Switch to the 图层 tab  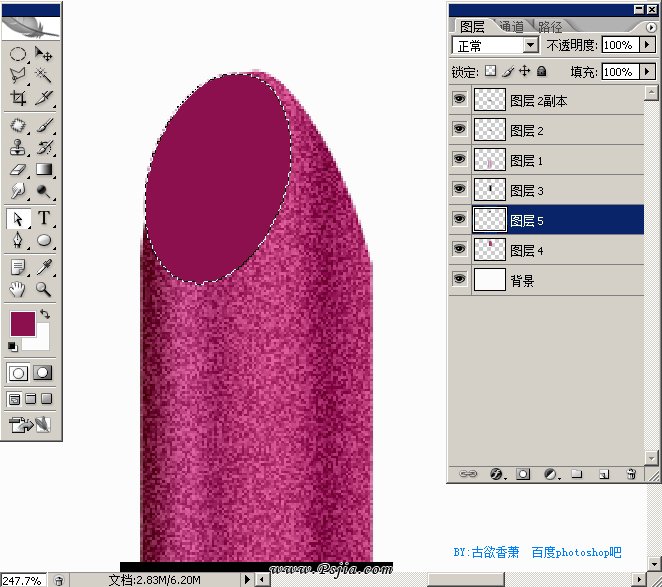point(472,27)
